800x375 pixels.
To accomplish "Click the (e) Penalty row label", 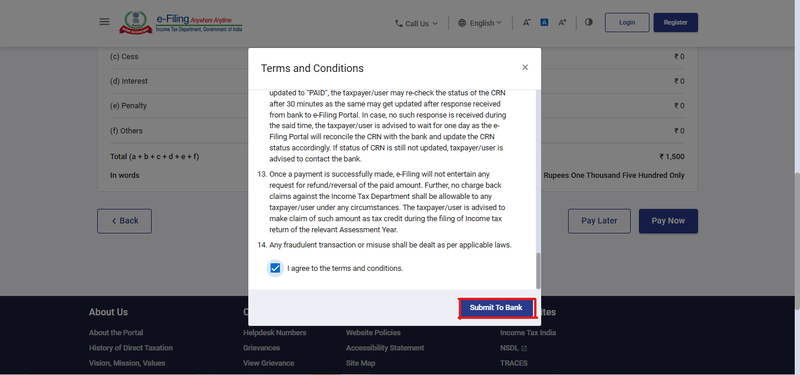I will point(129,106).
